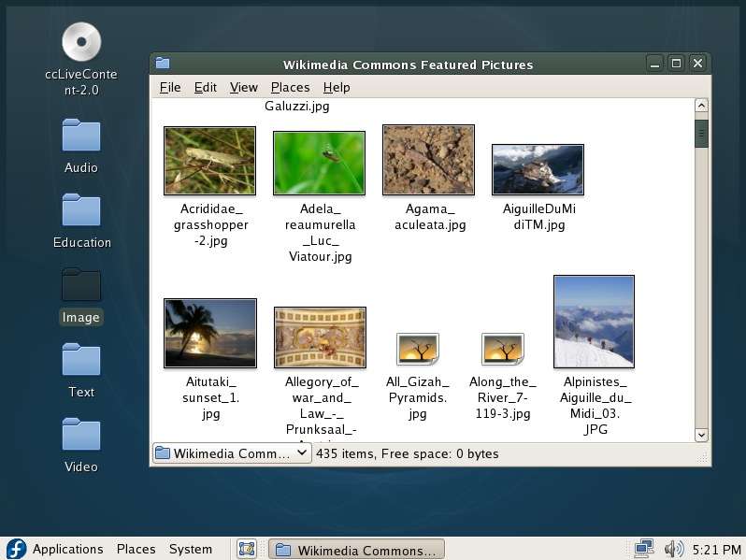Open the File menu

170,88
